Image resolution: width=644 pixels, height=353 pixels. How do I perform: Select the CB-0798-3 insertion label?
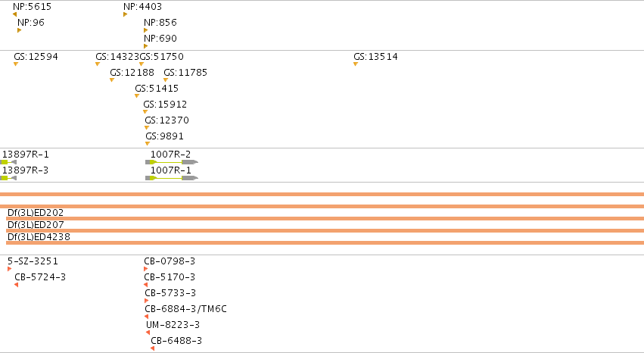pyautogui.click(x=170, y=261)
